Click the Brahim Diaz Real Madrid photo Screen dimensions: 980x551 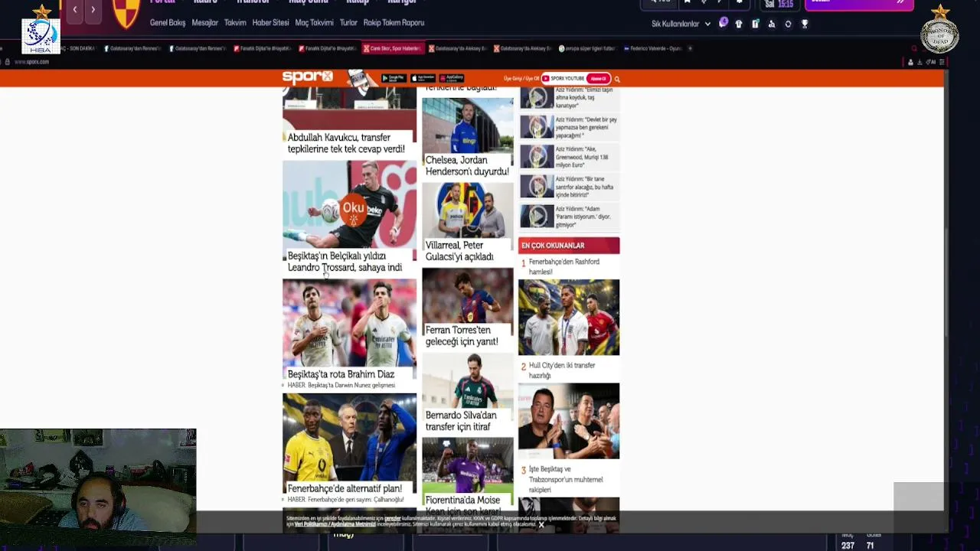tap(350, 322)
